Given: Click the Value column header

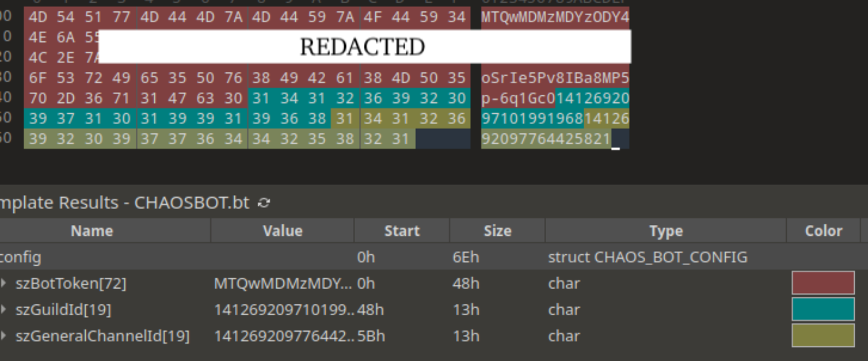Looking at the screenshot, I should (283, 231).
